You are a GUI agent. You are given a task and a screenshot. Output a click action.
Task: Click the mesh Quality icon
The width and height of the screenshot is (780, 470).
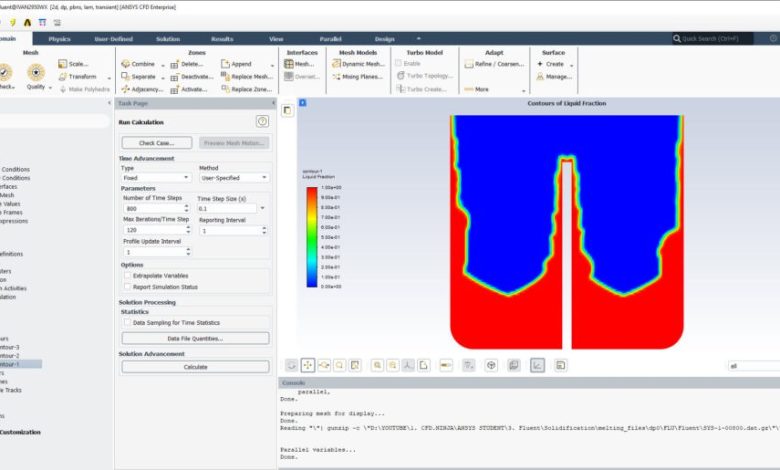[x=36, y=72]
